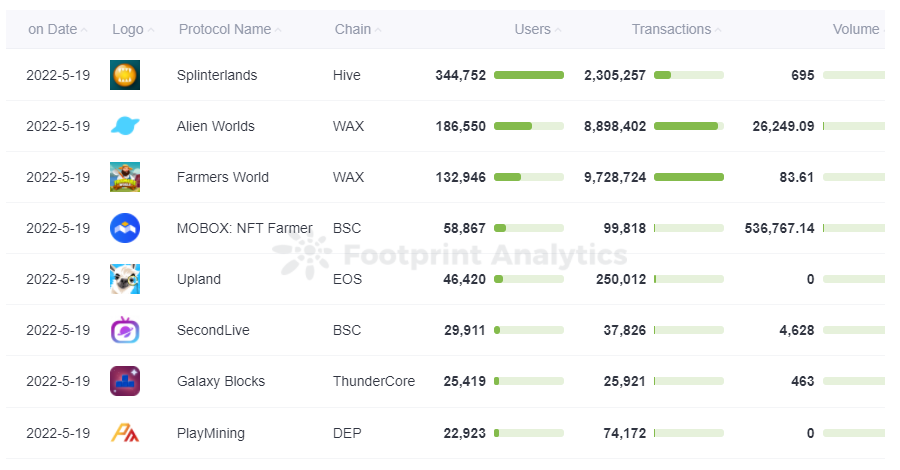
Task: Click the WAX chain for Alien Worlds
Action: coord(348,126)
